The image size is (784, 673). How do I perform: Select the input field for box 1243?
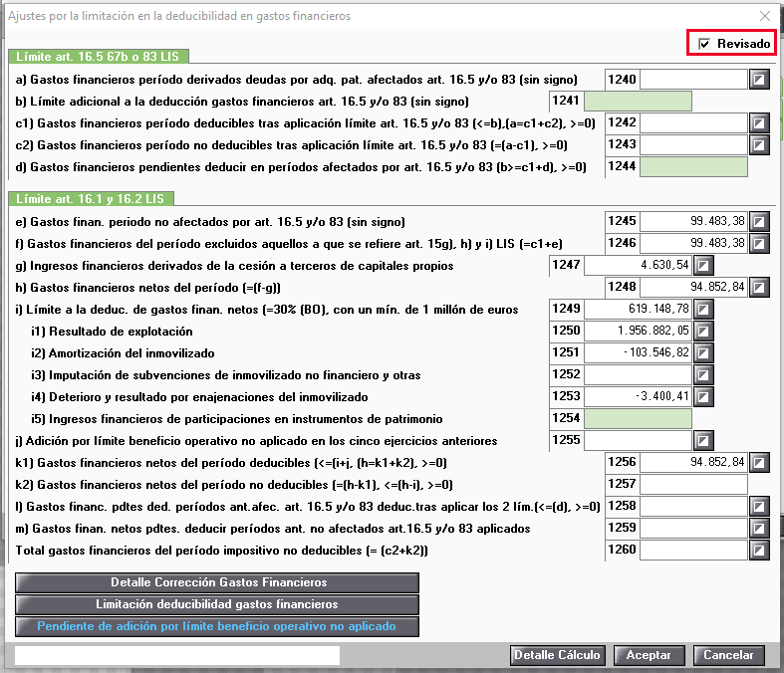click(693, 145)
